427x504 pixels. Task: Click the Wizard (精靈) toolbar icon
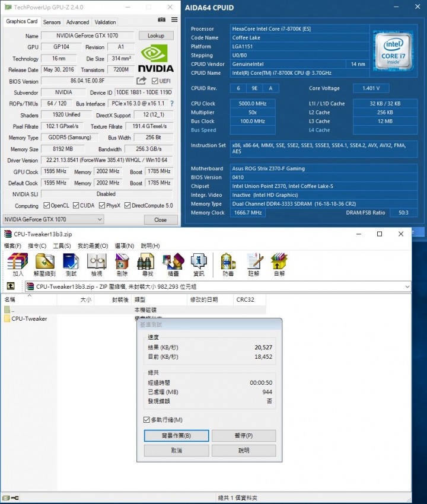[x=173, y=264]
